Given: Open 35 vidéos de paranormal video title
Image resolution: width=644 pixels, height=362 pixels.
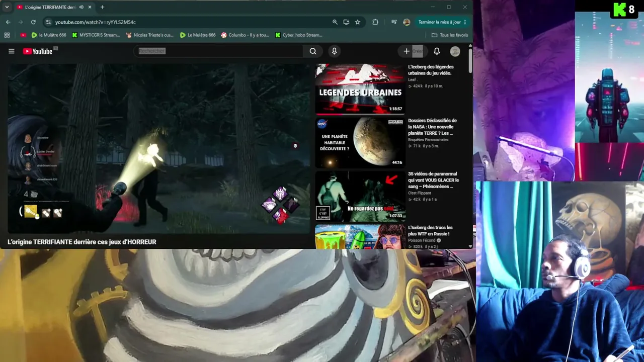Looking at the screenshot, I should coord(433,180).
